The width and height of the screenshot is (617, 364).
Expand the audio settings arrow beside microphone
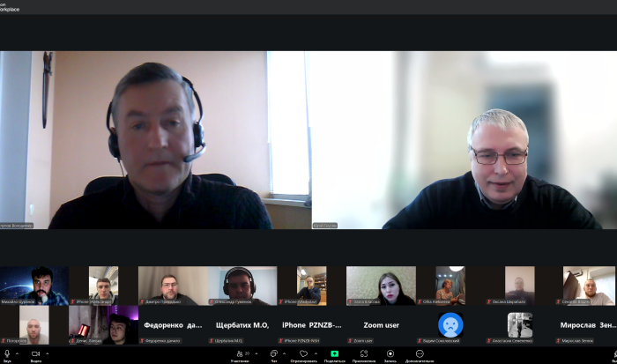click(19, 353)
